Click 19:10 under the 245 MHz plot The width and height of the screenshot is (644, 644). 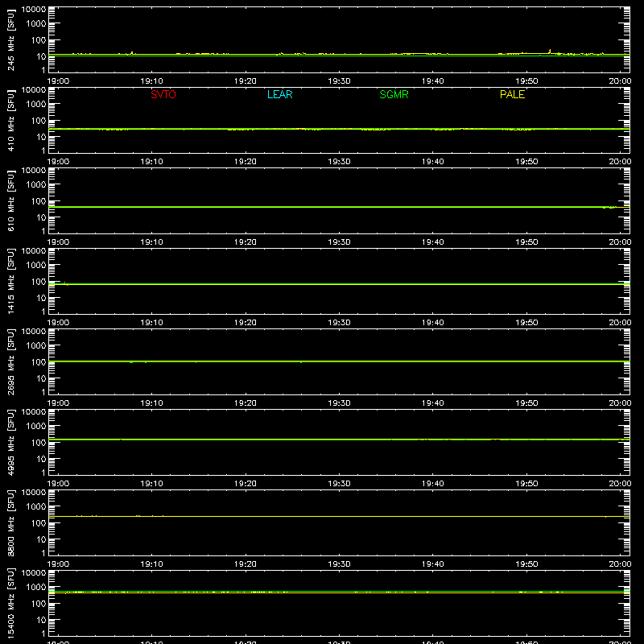[x=152, y=81]
